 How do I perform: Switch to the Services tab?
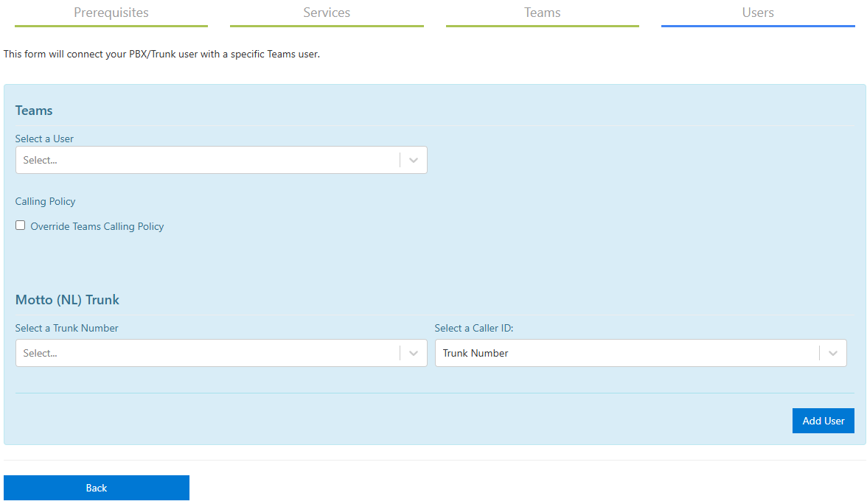327,13
